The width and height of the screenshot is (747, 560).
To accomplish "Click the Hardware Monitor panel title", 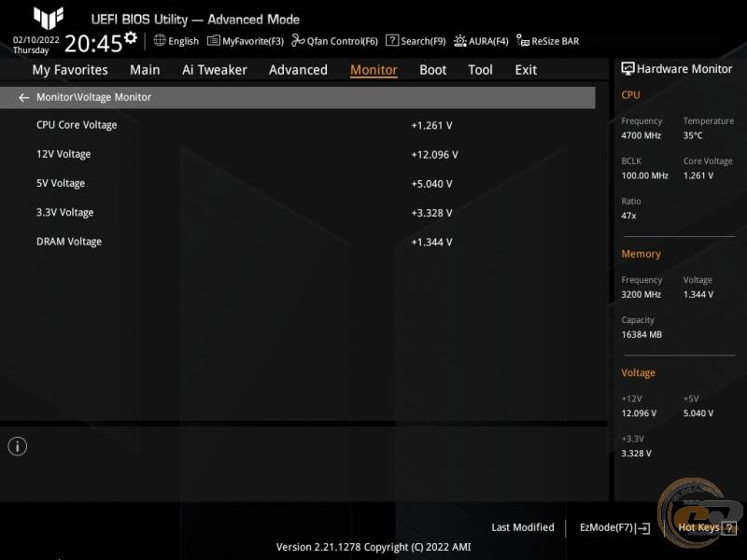I will [x=684, y=69].
